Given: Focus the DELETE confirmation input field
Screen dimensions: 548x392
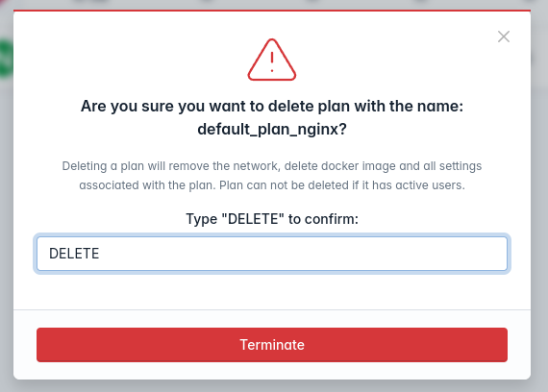Looking at the screenshot, I should click(272, 254).
